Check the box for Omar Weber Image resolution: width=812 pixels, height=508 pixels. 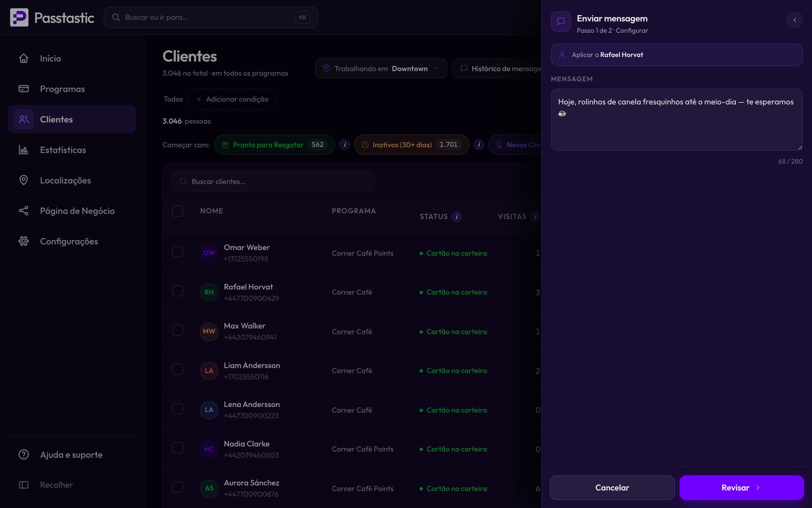[178, 252]
